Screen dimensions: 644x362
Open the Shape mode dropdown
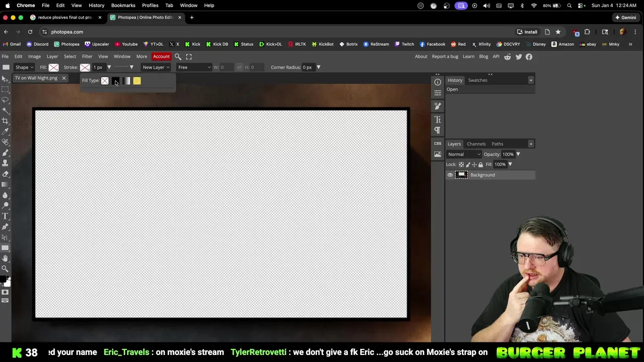pyautogui.click(x=24, y=67)
